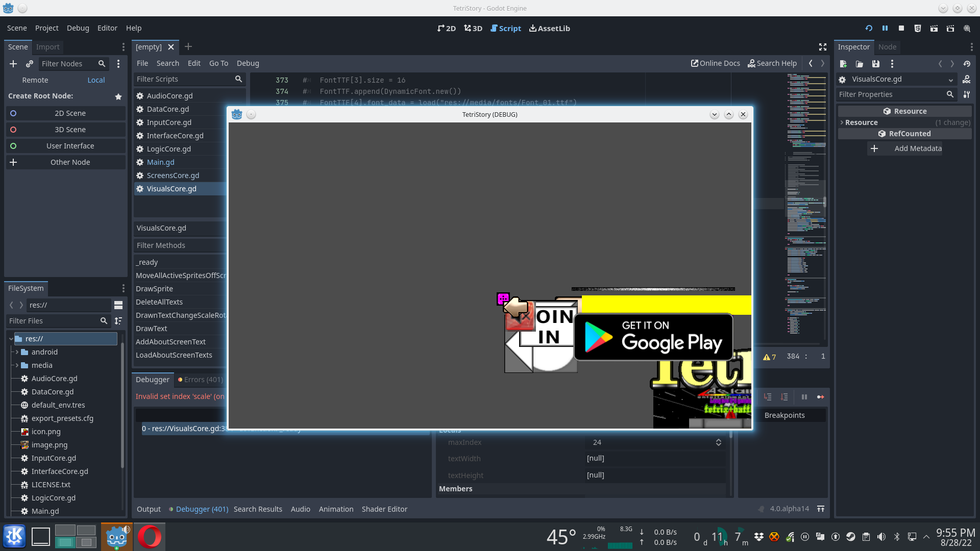The width and height of the screenshot is (980, 551).
Task: Sort files in FileSystem dock
Action: click(118, 321)
